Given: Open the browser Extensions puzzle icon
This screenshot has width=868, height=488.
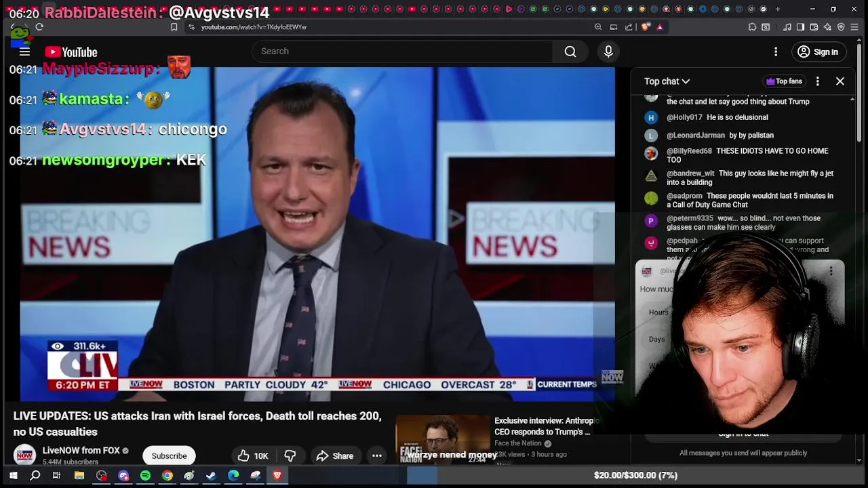Looking at the screenshot, I should 752,27.
